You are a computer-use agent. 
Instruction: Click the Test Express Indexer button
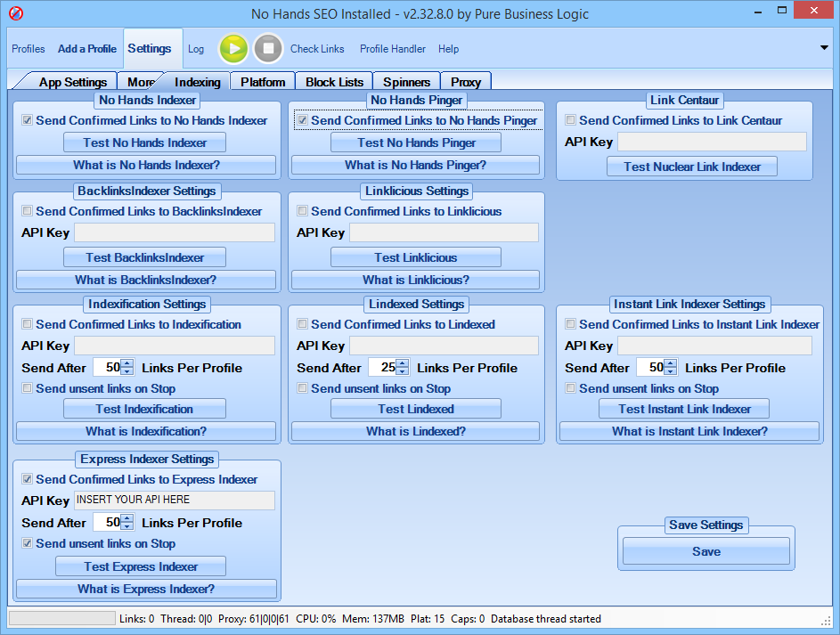coord(141,566)
